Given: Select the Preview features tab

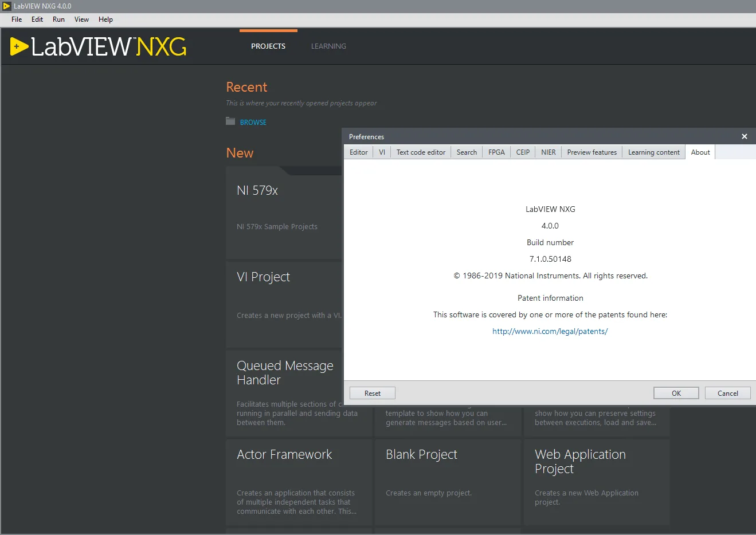Looking at the screenshot, I should pos(592,152).
